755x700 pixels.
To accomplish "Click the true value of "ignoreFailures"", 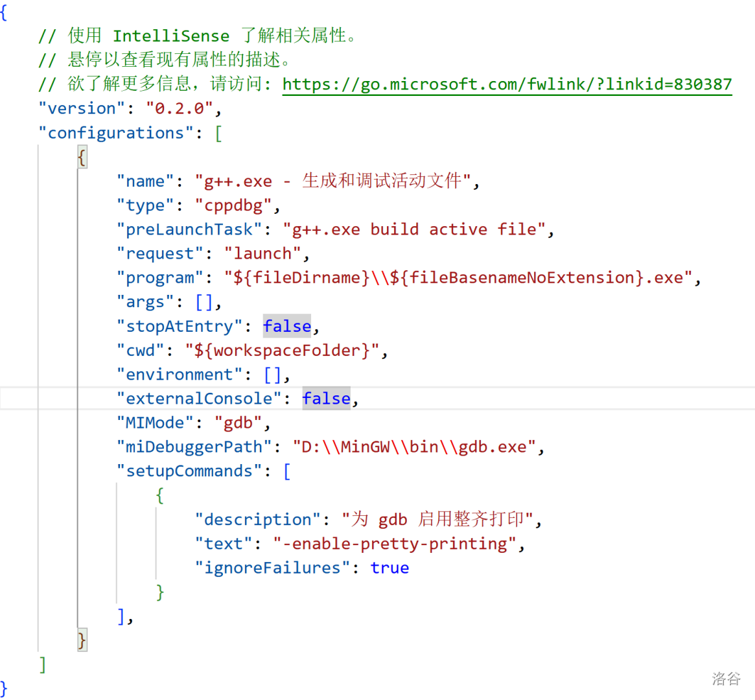I will point(389,568).
